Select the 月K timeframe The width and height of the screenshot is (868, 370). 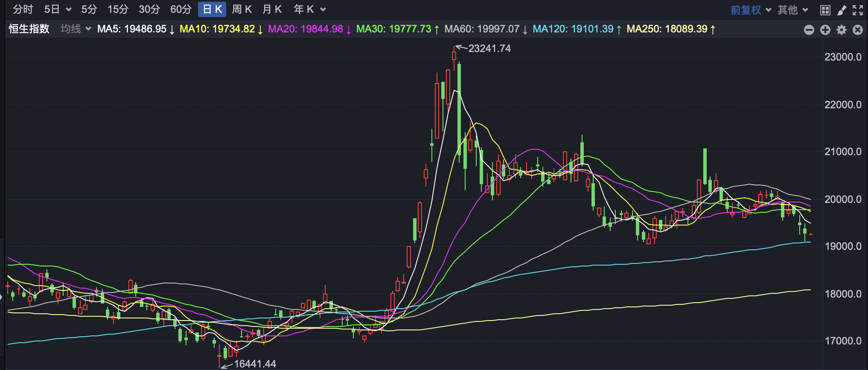coord(272,9)
